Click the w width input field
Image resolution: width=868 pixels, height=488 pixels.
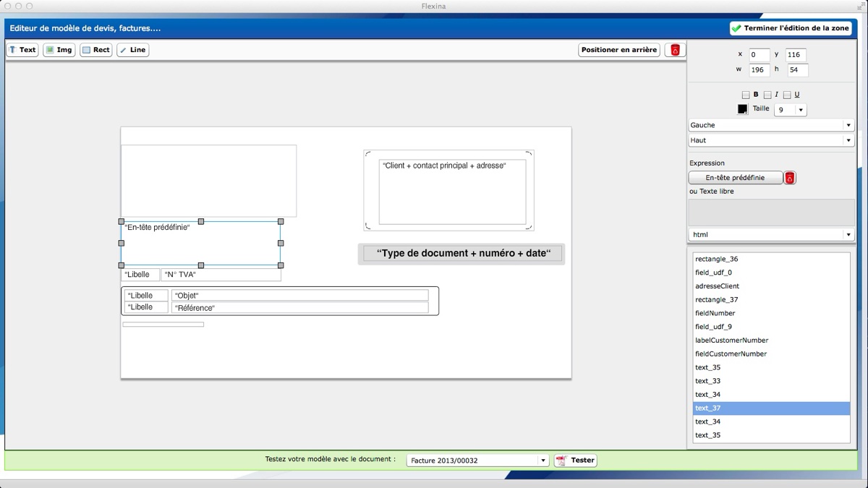[x=759, y=70]
